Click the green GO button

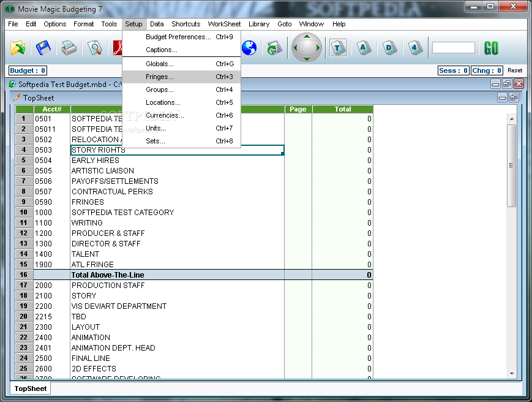pos(491,48)
